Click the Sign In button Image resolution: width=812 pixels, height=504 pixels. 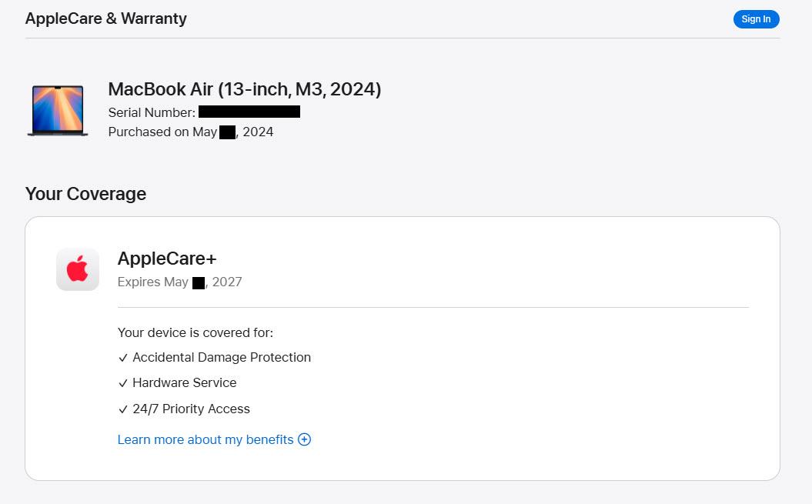756,19
